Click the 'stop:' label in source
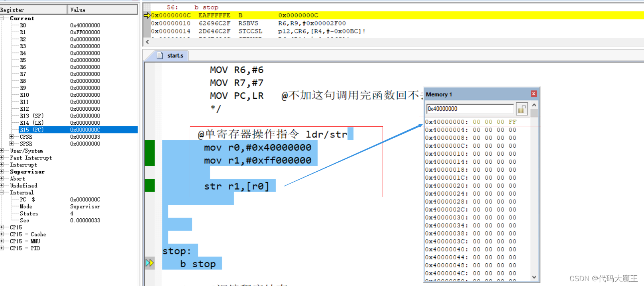Image resolution: width=644 pixels, height=286 pixels. click(x=177, y=251)
